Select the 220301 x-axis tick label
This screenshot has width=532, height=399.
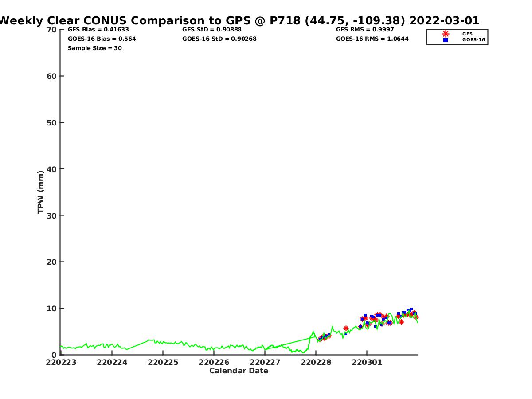(367, 363)
